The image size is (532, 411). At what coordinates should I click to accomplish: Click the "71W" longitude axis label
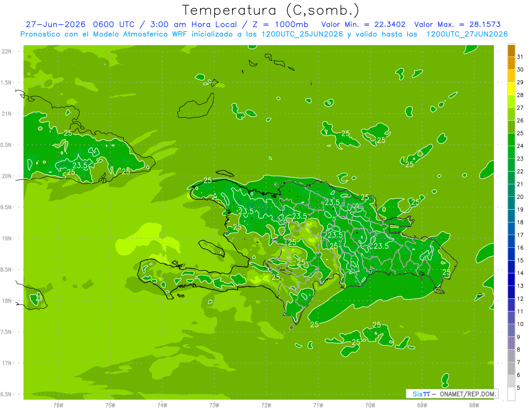(318, 405)
